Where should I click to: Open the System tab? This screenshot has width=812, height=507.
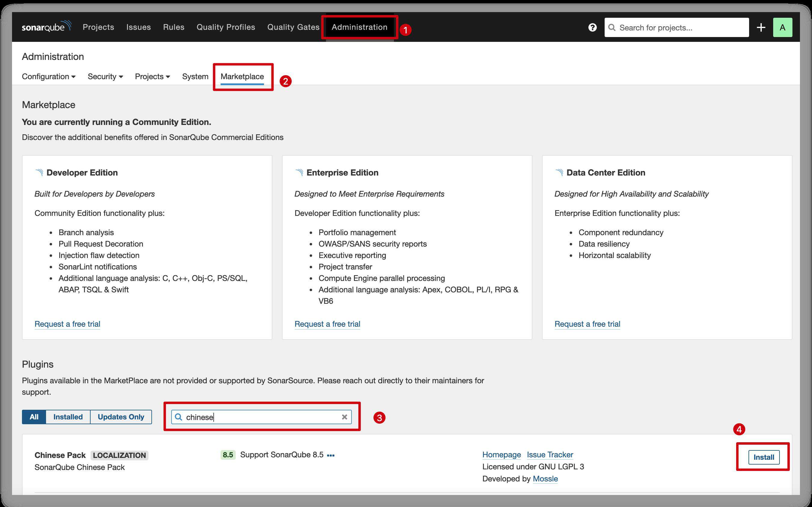click(x=195, y=76)
